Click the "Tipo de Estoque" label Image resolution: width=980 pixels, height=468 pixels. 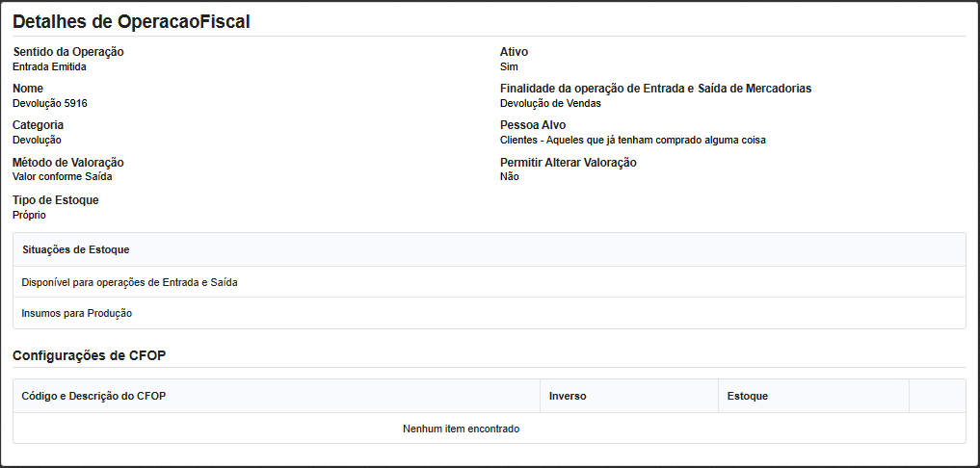point(55,200)
